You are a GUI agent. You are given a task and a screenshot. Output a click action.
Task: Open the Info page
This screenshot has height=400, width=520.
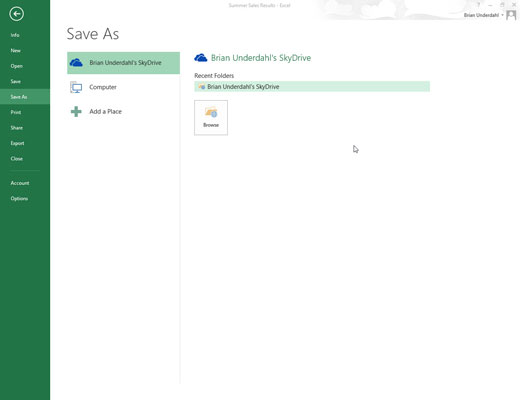click(15, 35)
